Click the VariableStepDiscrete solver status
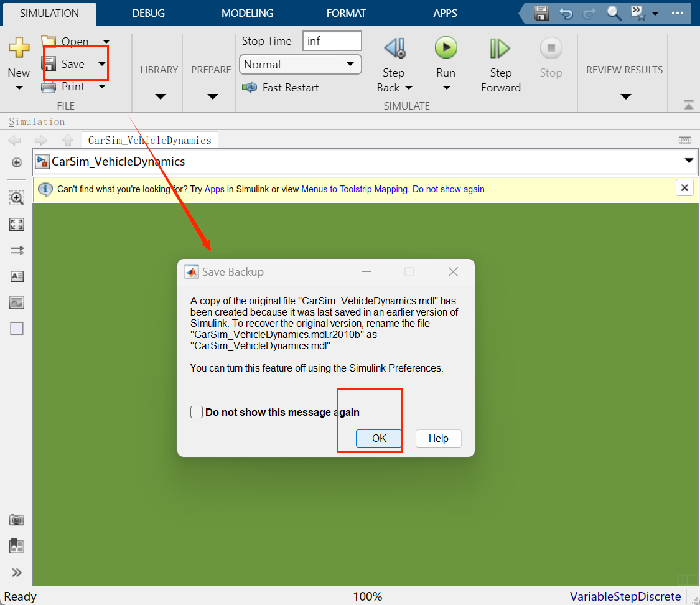 625,596
